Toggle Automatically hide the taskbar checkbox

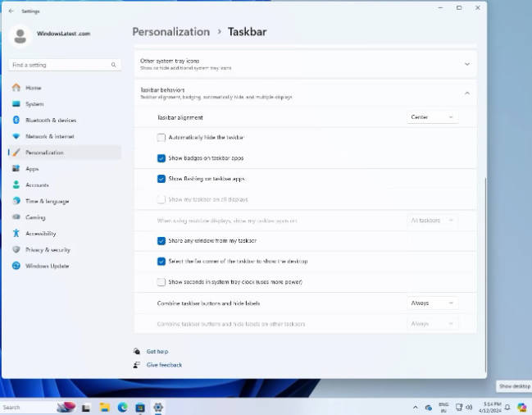(x=161, y=138)
